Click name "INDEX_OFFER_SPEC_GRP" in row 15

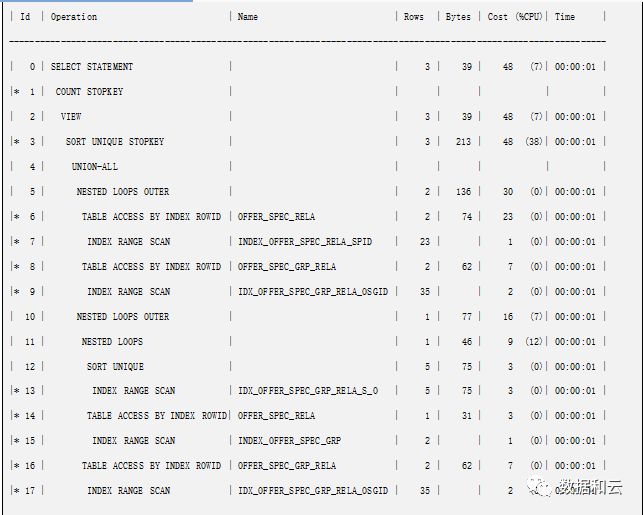click(x=290, y=441)
